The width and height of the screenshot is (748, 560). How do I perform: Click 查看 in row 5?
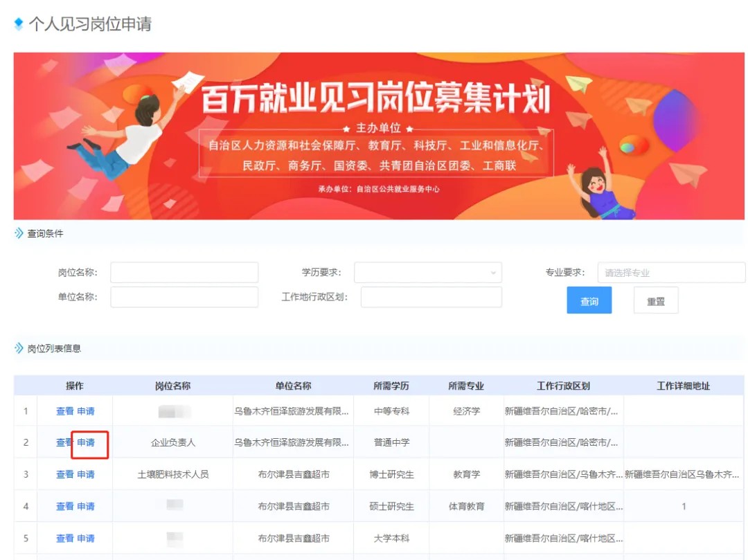coord(64,539)
